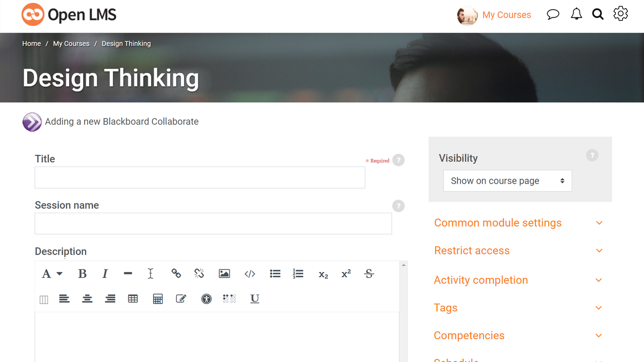644x362 pixels.
Task: Go to the Home breadcrumb link
Action: (31, 43)
